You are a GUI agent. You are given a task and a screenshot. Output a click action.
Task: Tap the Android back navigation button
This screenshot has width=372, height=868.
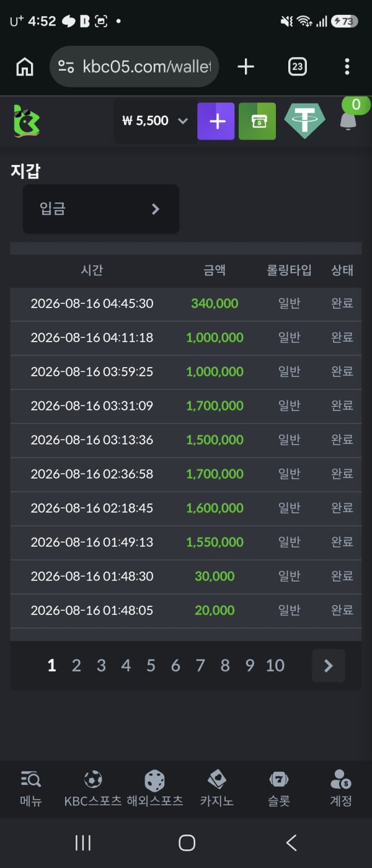(291, 842)
